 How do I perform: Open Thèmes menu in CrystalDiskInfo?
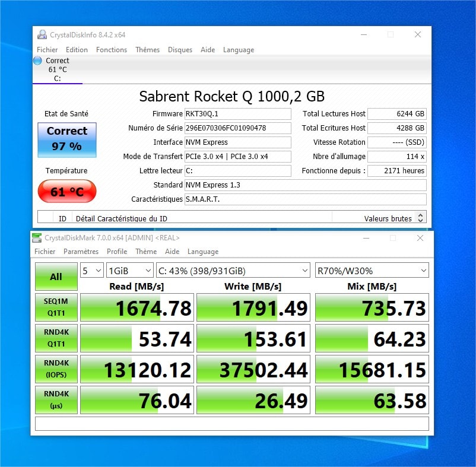[148, 50]
